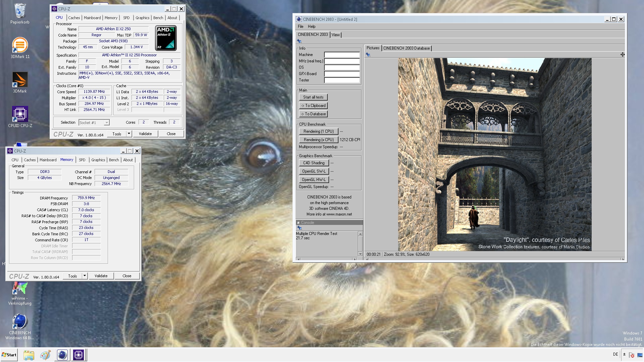
Task: Open Tools dropdown arrow in CPU tab window
Action: point(129,134)
